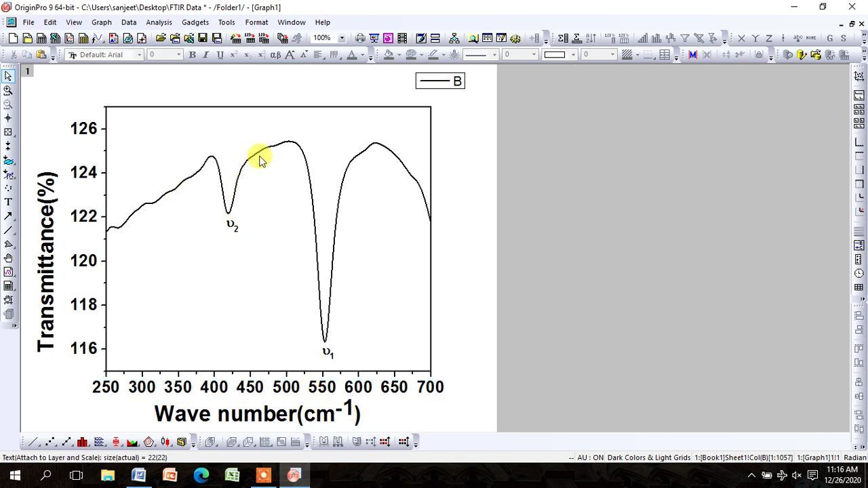Expand the fill color dropdown arrow
Viewport: 868px width, 488px height.
click(399, 55)
